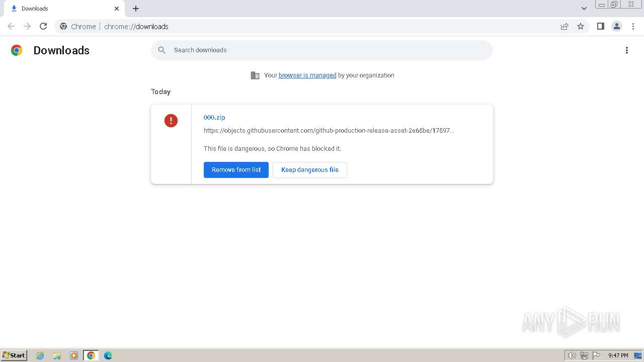This screenshot has height=362, width=644.
Task: Click Remove from list button
Action: (236, 170)
